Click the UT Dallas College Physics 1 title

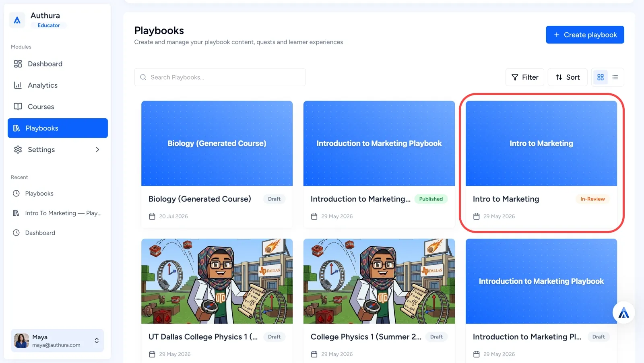(203, 337)
